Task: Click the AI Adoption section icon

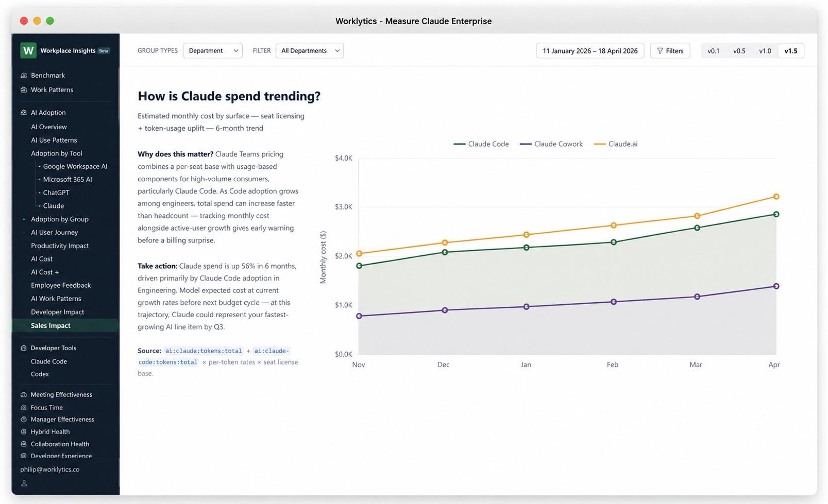Action: point(24,112)
